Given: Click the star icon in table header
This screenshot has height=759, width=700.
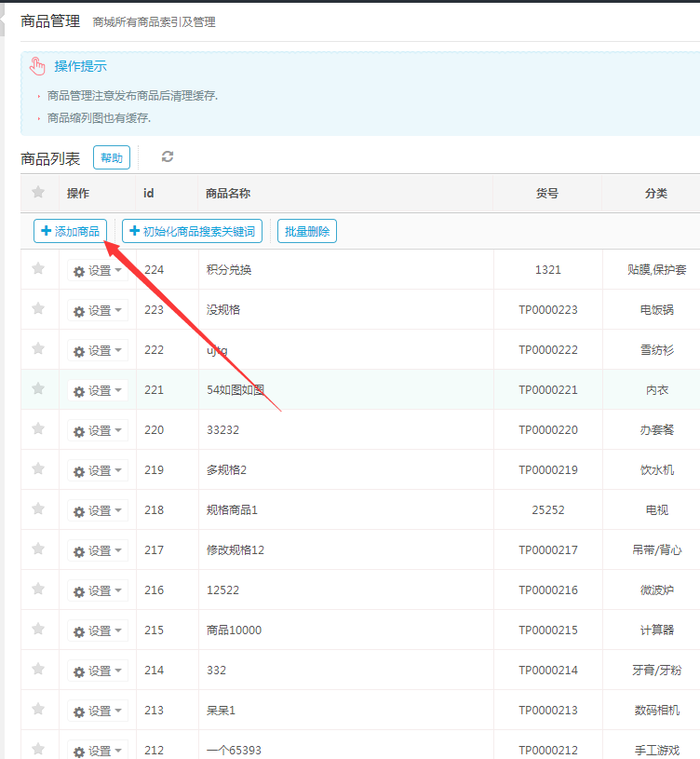Looking at the screenshot, I should (x=38, y=193).
